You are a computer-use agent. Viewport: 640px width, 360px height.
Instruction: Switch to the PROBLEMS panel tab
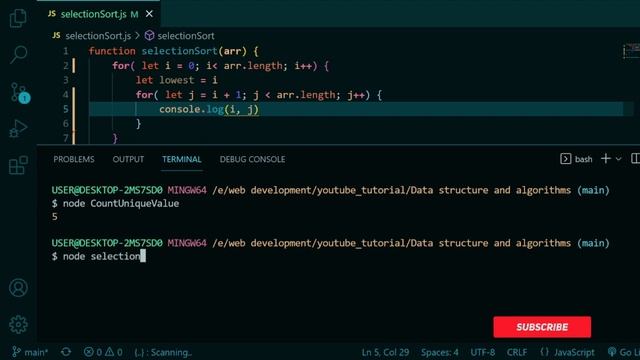pyautogui.click(x=74, y=159)
